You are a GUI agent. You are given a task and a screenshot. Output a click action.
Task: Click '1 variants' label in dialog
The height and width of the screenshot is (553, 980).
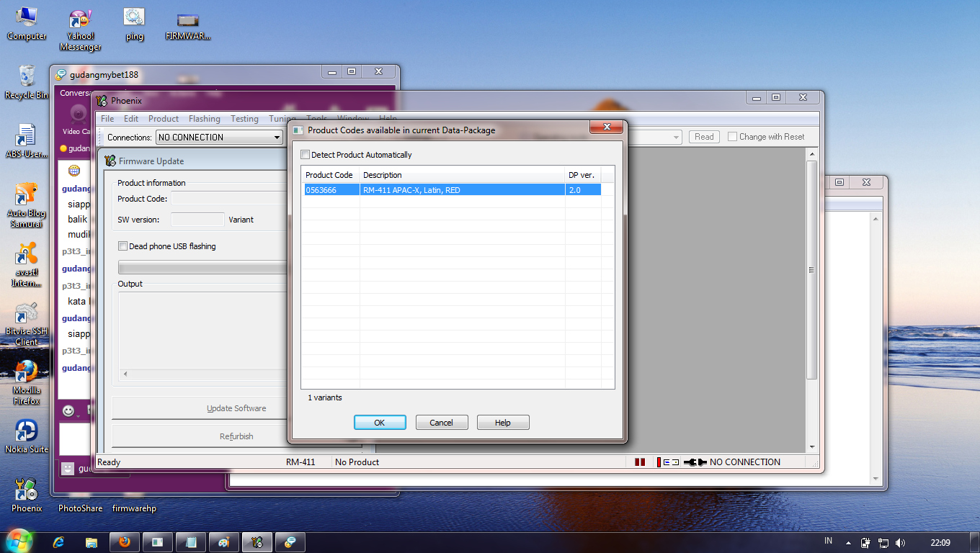point(325,397)
